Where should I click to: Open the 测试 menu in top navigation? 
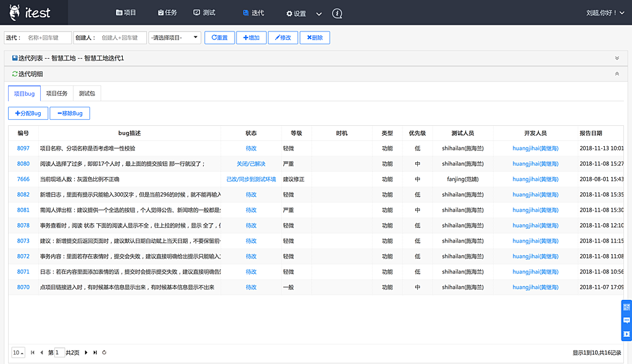coord(204,13)
